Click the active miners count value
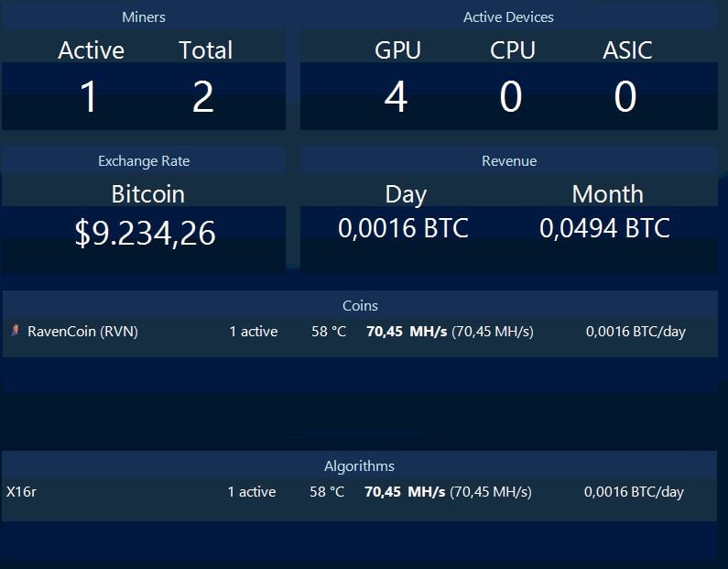 (x=89, y=97)
